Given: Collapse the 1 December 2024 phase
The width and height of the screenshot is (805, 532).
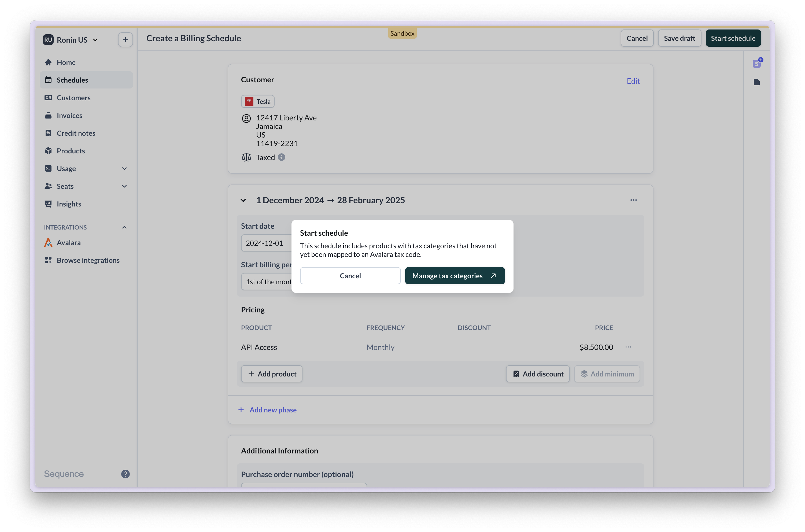Looking at the screenshot, I should [243, 200].
